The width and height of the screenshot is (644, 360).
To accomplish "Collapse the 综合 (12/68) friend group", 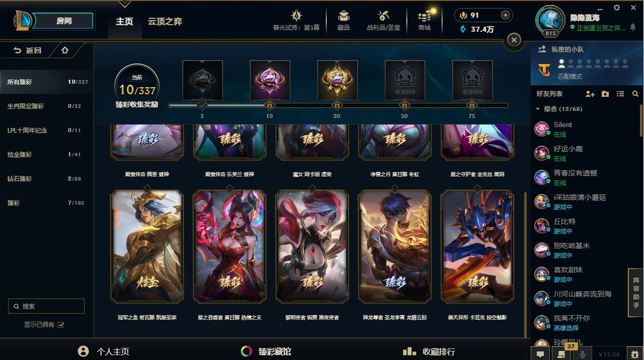I will 538,109.
